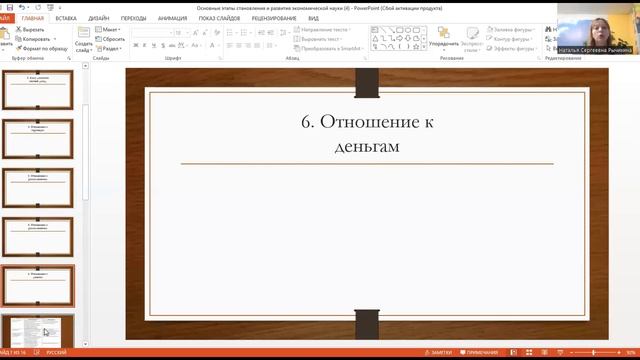Create a new slide with Создать слайд

coord(84,39)
